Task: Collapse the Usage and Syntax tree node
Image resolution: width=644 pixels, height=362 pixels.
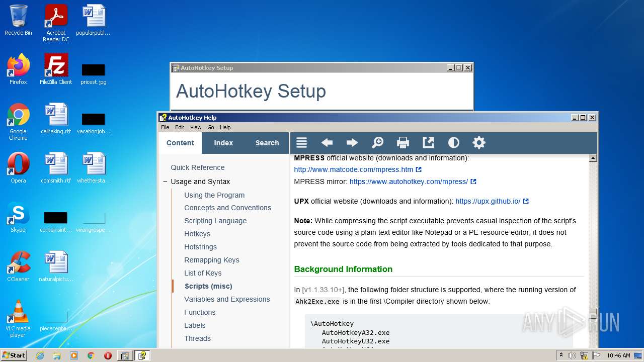Action: (165, 182)
